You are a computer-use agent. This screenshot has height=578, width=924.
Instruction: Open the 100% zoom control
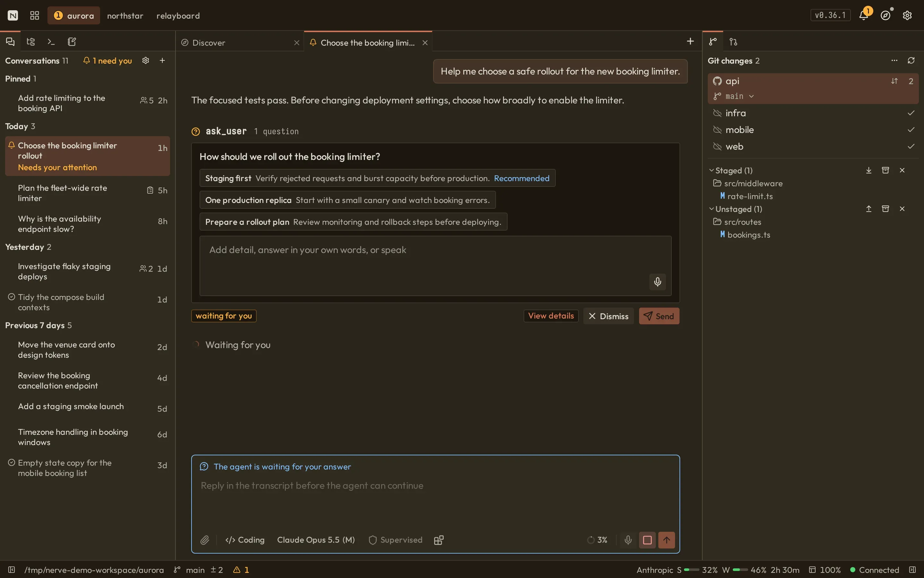(825, 570)
